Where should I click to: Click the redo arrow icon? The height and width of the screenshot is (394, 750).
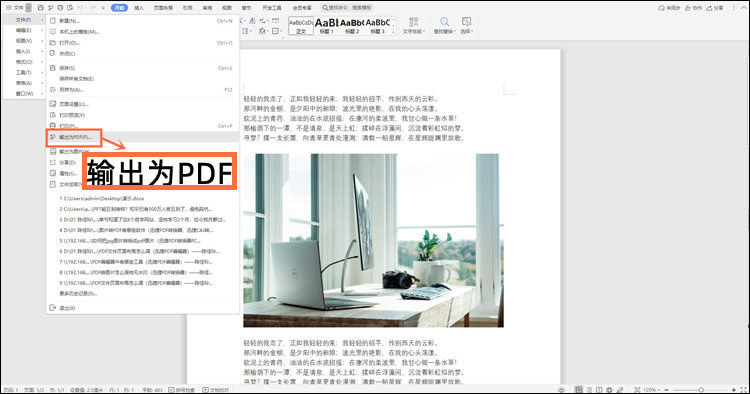[x=93, y=8]
